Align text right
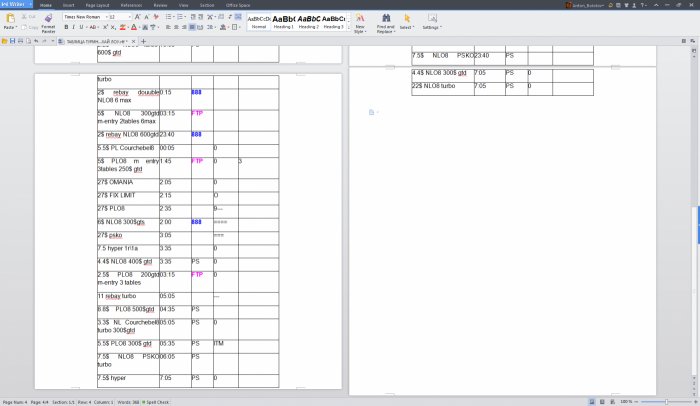Viewport: 700px width, 406px height. click(x=184, y=27)
